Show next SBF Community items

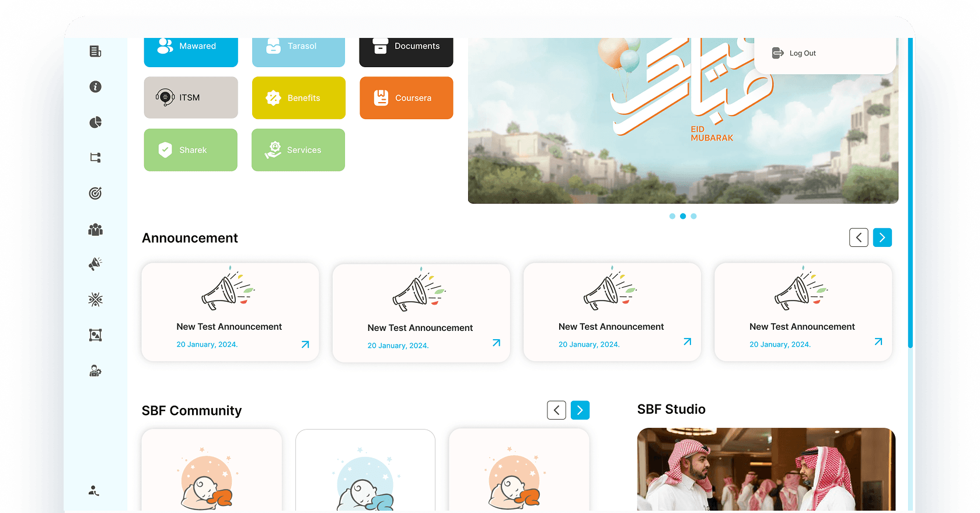(x=580, y=410)
